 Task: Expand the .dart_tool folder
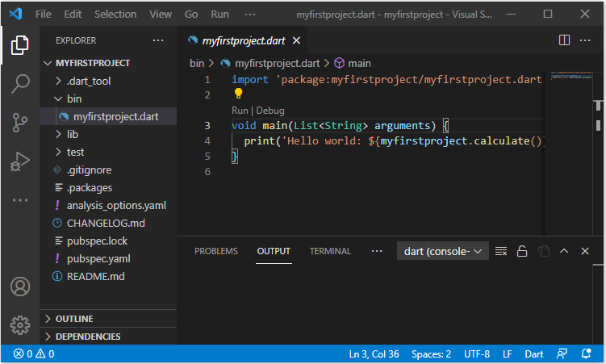[89, 82]
